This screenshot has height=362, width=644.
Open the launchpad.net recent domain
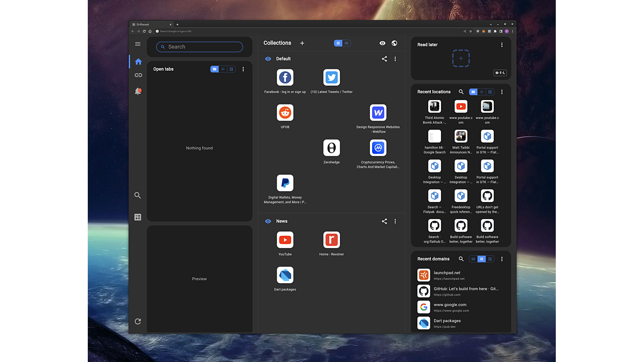point(461,275)
